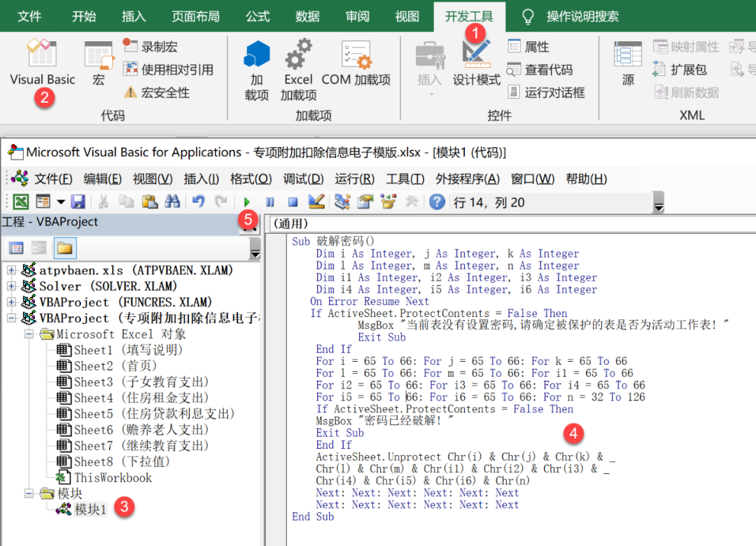Click insert UserForm toolbar icon
The image size is (756, 546).
(43, 202)
